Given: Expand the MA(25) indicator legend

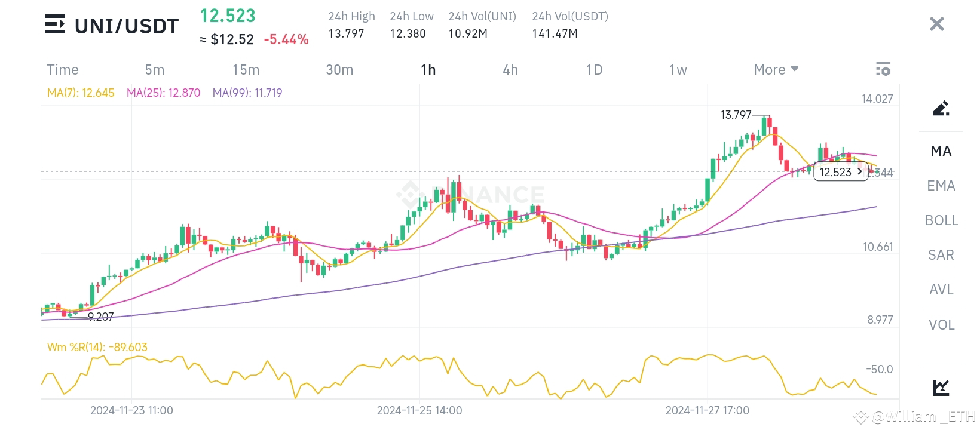Looking at the screenshot, I should click(x=164, y=93).
